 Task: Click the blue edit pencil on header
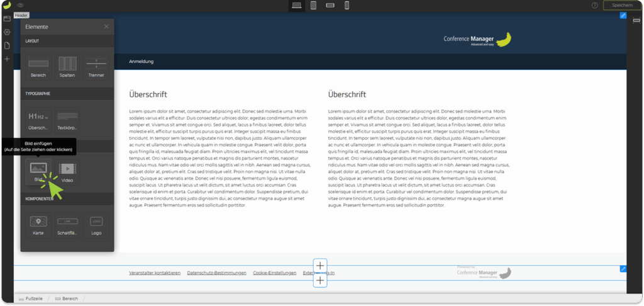point(623,16)
